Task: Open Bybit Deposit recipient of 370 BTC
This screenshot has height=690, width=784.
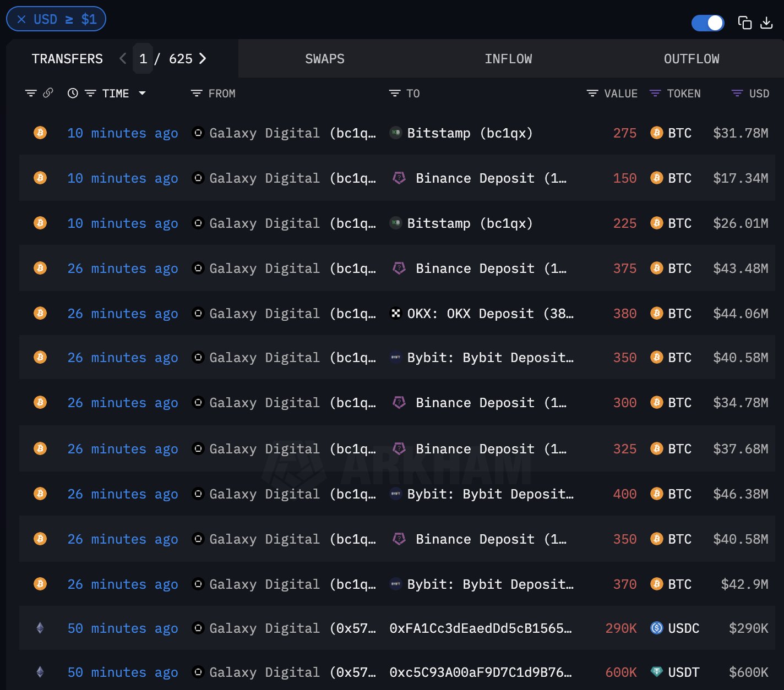Action: (x=490, y=584)
